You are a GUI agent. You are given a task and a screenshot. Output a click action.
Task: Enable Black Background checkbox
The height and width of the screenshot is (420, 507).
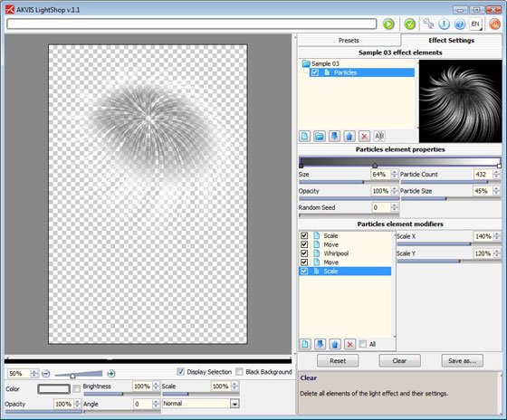(x=239, y=372)
